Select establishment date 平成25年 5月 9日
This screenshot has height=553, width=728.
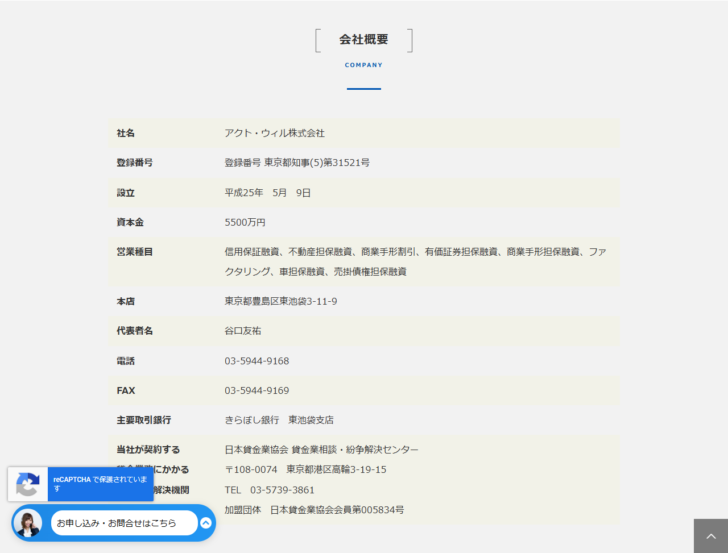[x=267, y=193]
